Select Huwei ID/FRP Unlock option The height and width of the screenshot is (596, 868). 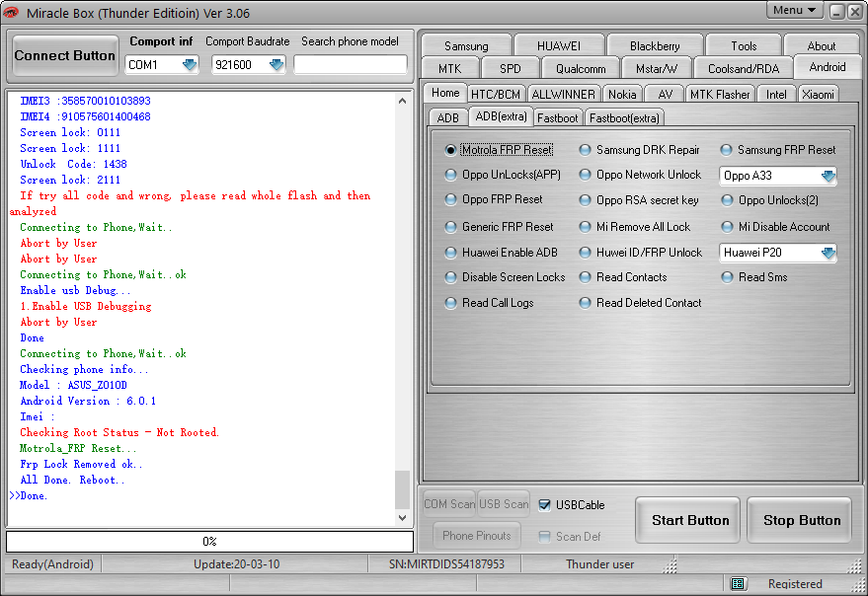click(x=641, y=253)
